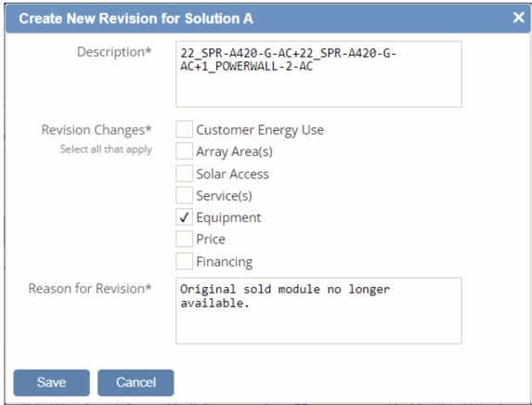The height and width of the screenshot is (405, 532).
Task: Click the dialog title bar for Solution A
Action: (268, 19)
